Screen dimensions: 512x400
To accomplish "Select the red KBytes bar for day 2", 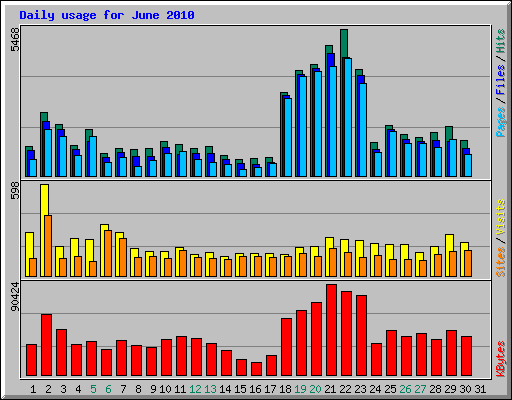I will (47, 345).
